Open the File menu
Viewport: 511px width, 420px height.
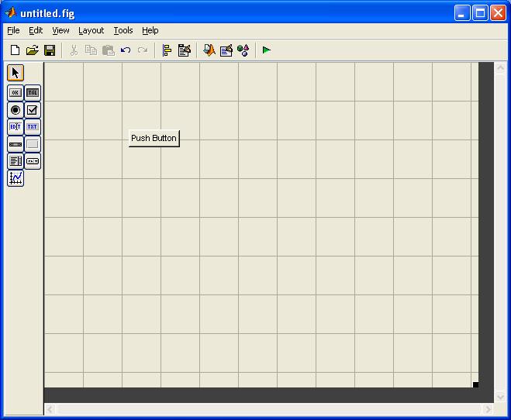[13, 30]
